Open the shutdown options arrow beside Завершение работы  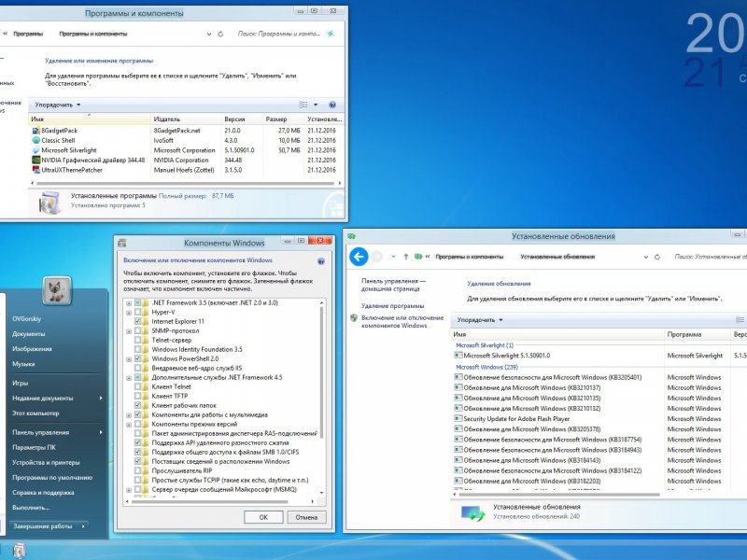[x=84, y=526]
